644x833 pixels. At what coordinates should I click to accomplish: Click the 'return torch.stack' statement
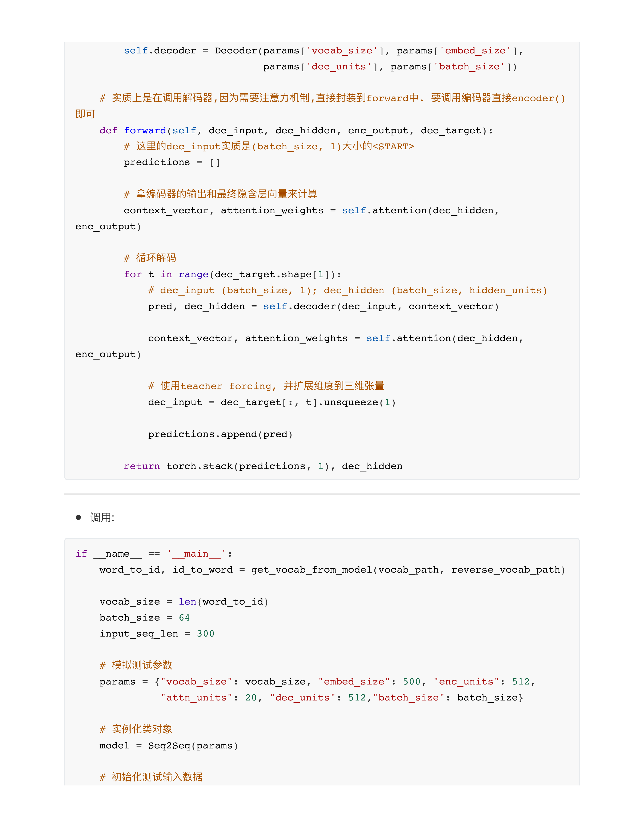point(263,466)
